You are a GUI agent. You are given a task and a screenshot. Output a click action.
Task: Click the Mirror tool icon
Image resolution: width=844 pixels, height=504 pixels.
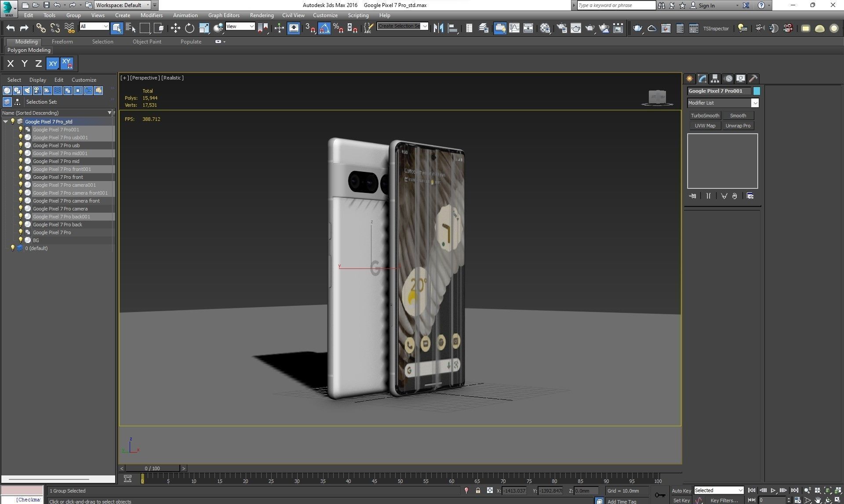(x=438, y=28)
